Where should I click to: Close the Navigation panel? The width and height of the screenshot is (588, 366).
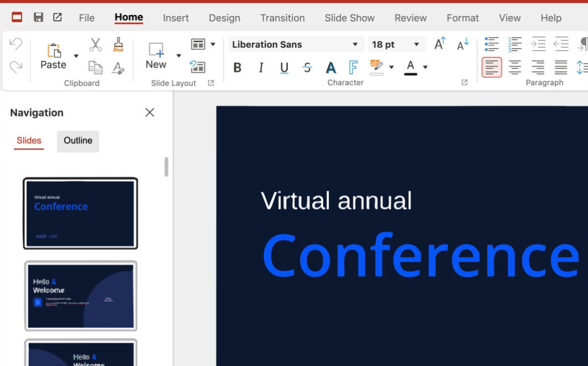pos(150,113)
